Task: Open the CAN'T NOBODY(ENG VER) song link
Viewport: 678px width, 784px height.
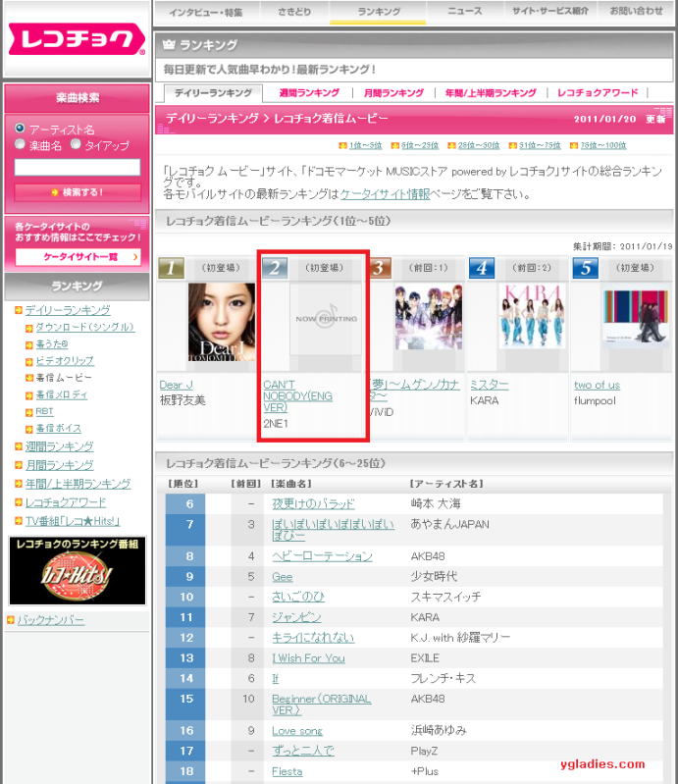Action: 298,396
